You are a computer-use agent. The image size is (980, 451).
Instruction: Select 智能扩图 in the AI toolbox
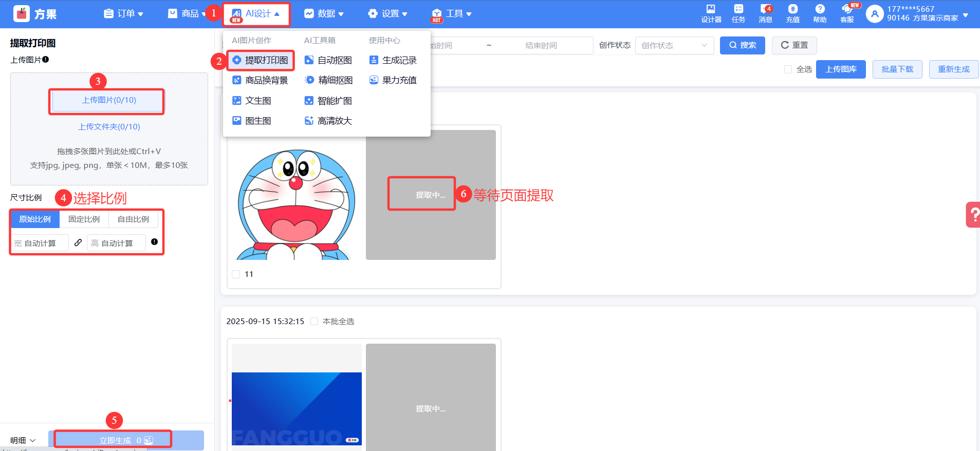click(328, 101)
